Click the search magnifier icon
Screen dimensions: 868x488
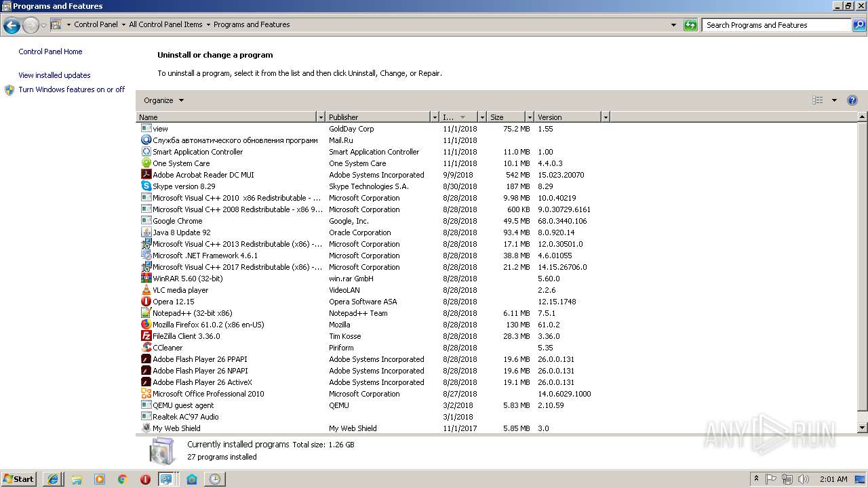859,25
